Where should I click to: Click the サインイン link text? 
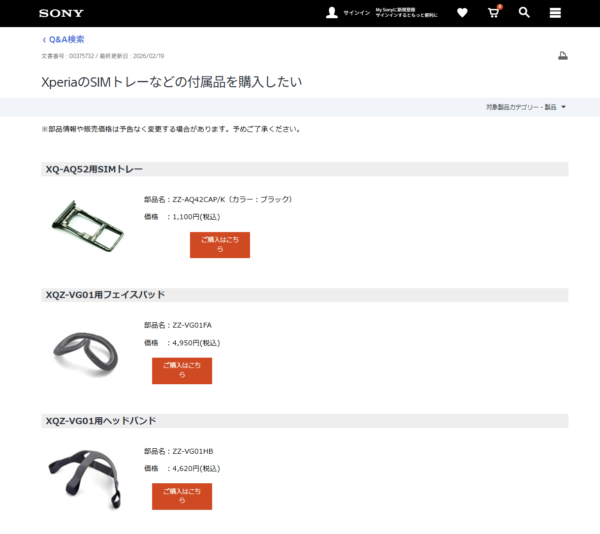pos(357,13)
